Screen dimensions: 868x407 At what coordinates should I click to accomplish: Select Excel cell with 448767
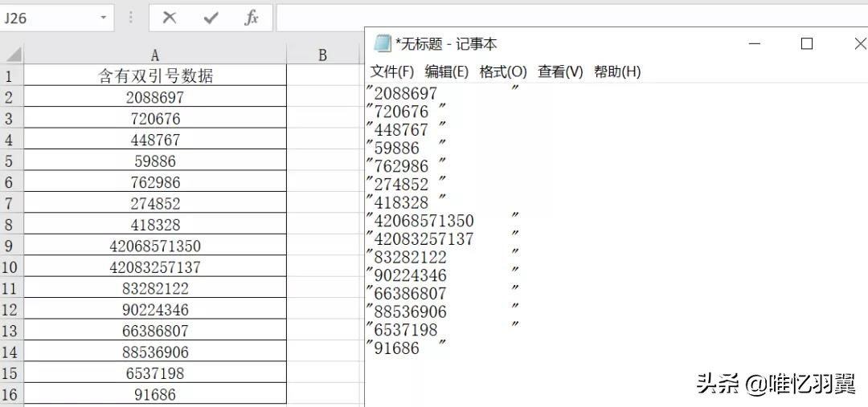155,140
